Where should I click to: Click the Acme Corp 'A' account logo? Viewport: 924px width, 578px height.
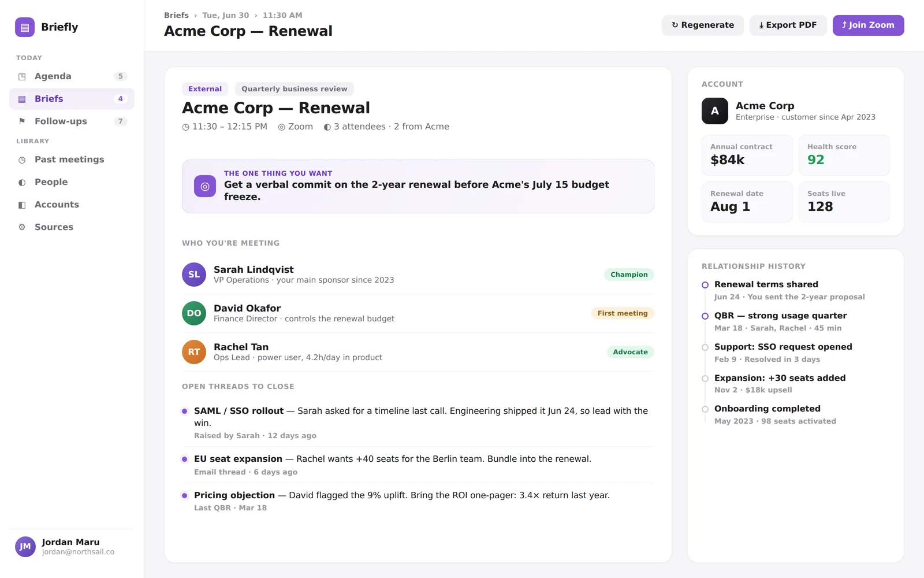click(x=715, y=111)
